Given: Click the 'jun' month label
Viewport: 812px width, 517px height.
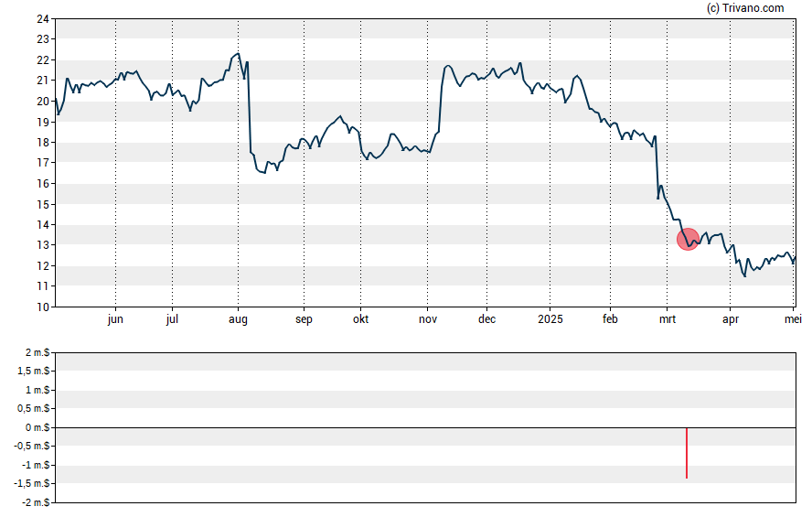Looking at the screenshot, I should (x=115, y=319).
